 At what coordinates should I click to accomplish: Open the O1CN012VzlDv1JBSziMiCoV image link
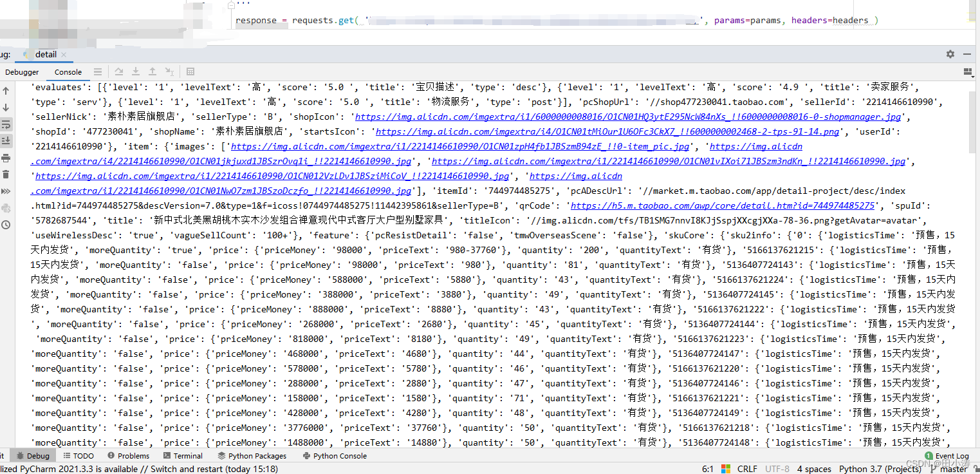coord(272,176)
